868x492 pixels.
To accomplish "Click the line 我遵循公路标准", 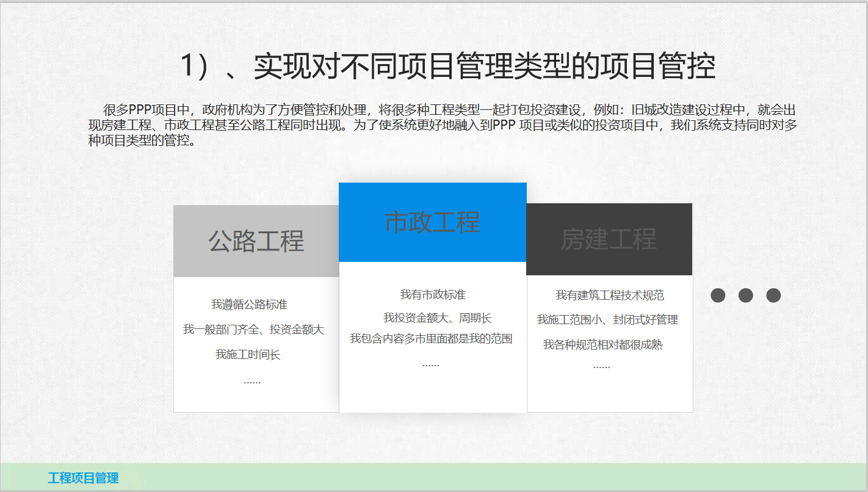I will (x=249, y=305).
